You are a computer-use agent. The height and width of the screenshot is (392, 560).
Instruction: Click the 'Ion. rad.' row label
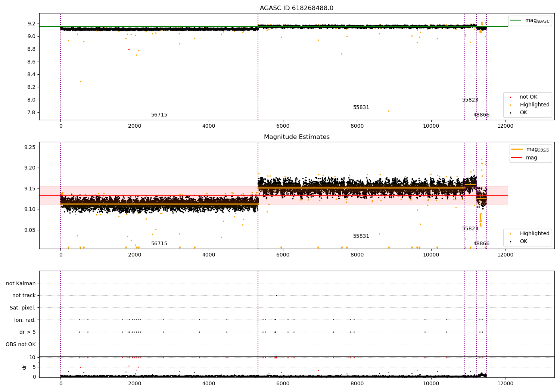25,320
